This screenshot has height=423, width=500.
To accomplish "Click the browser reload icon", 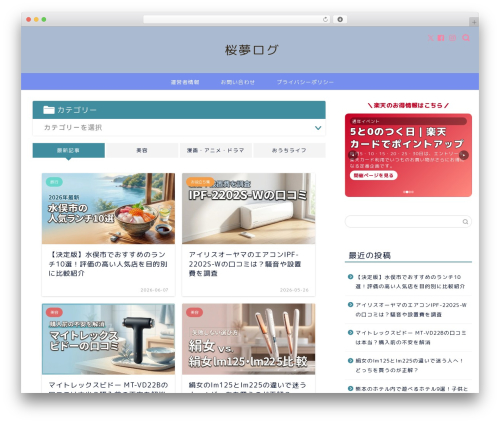I will (325, 20).
